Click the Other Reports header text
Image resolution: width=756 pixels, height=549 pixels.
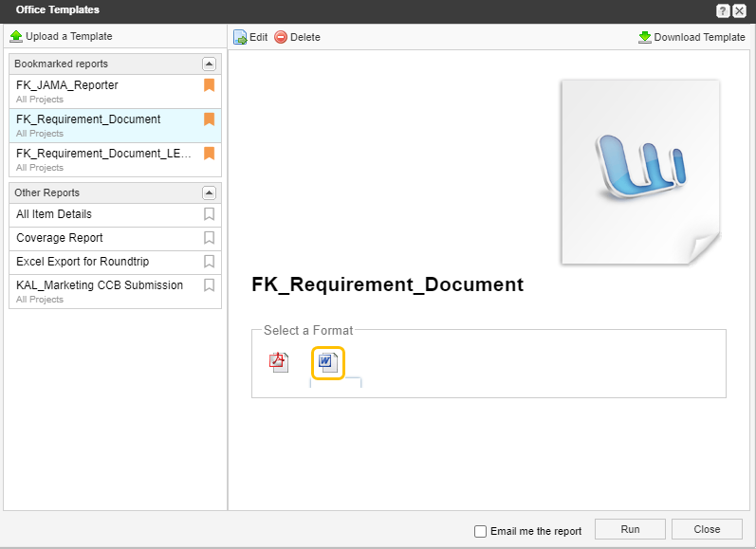coord(46,192)
